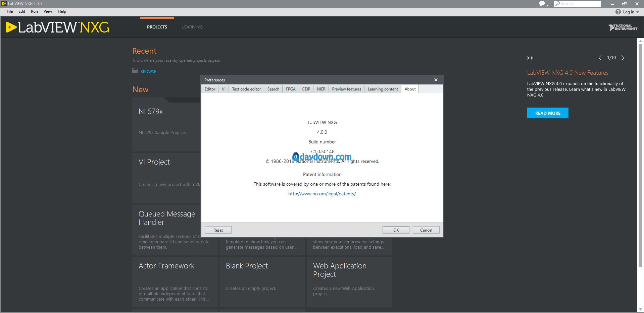The width and height of the screenshot is (644, 313).
Task: Switch to the LEARNING tab
Action: coord(192,27)
